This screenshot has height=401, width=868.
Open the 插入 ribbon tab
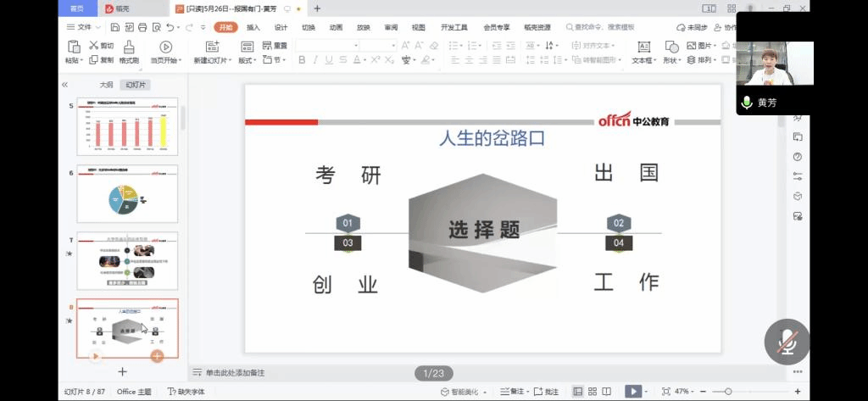(253, 27)
